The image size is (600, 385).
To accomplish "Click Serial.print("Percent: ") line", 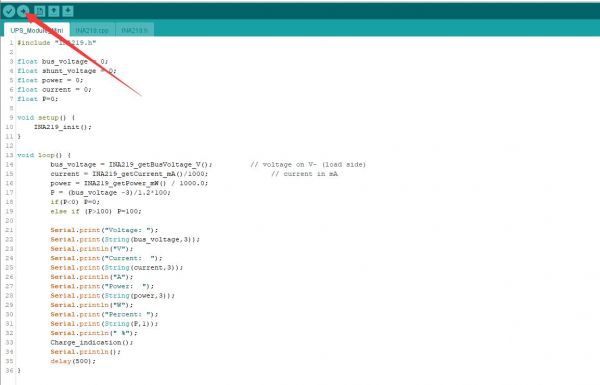I will click(104, 314).
